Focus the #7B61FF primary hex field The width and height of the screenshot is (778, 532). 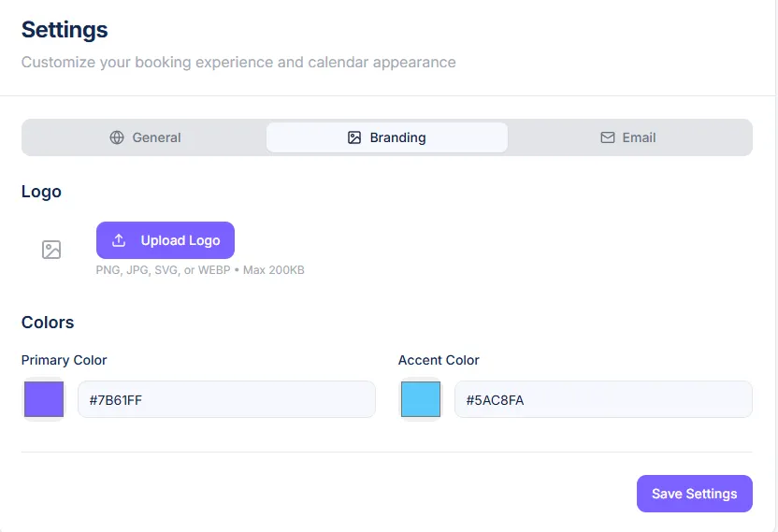point(226,399)
